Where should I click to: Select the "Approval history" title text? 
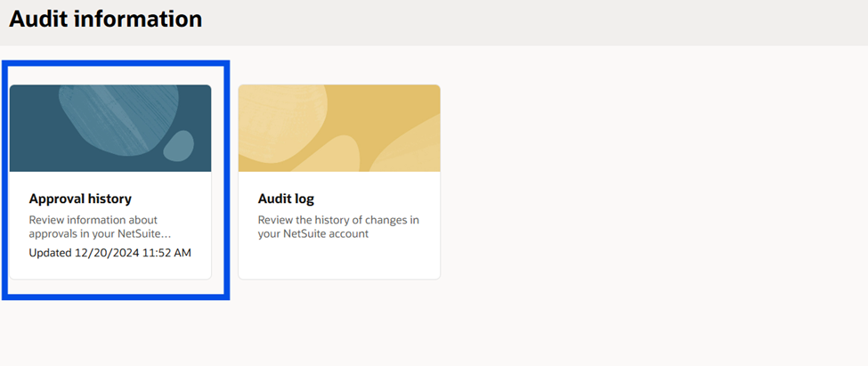pyautogui.click(x=80, y=199)
